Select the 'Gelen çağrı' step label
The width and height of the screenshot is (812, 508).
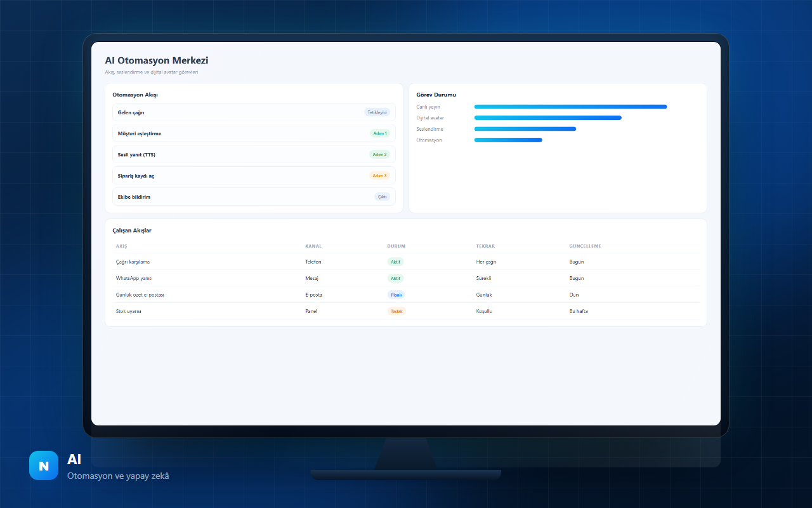tap(131, 112)
